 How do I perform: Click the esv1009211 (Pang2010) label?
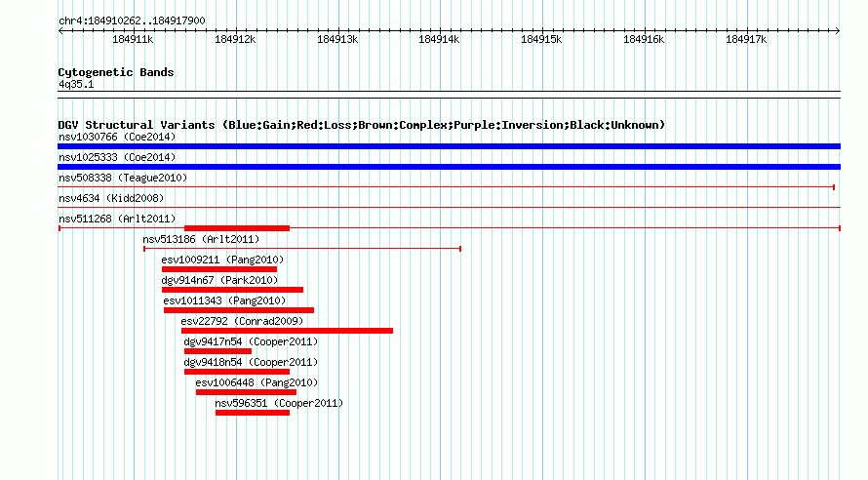[222, 260]
